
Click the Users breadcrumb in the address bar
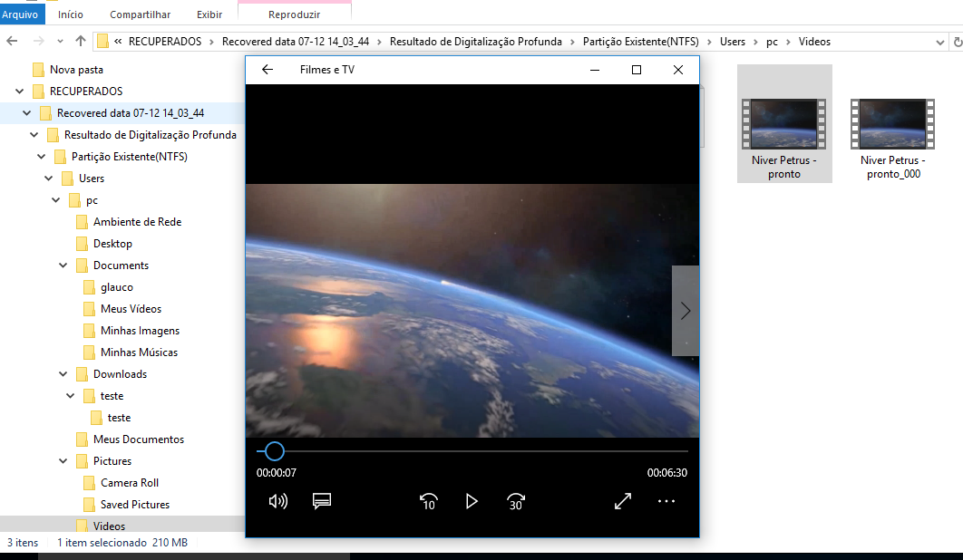click(x=732, y=41)
